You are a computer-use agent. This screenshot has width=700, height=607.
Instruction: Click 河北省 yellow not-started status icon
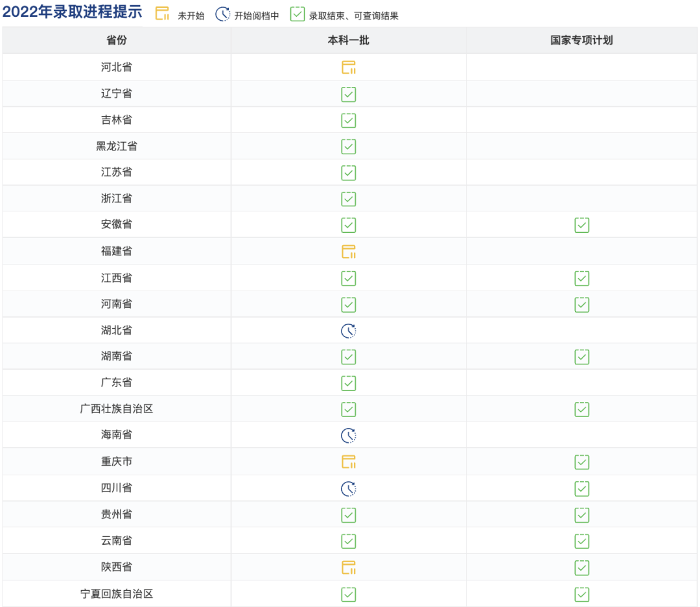[x=349, y=67]
